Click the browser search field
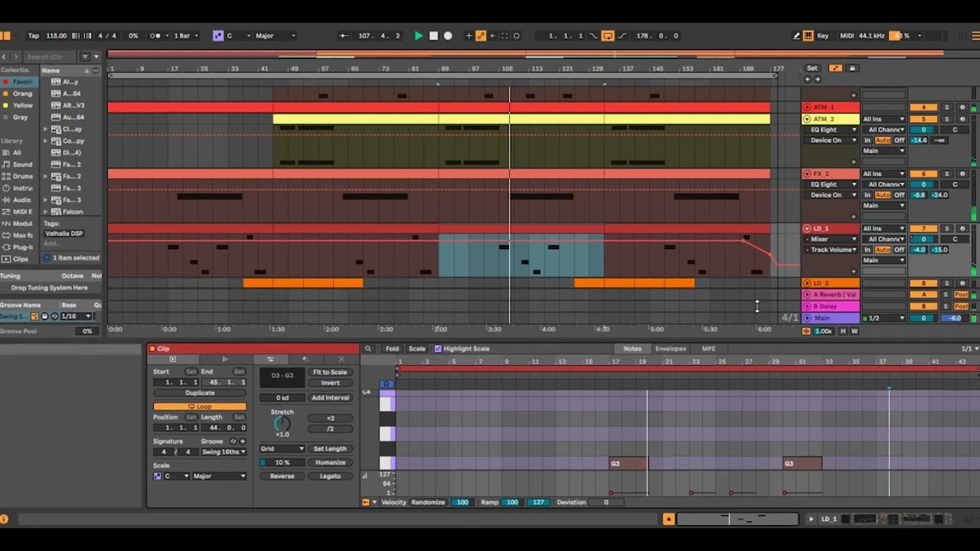 (x=50, y=57)
